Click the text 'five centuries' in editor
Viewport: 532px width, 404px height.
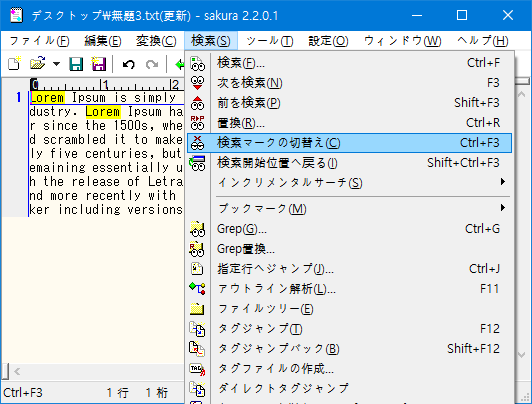(x=99, y=154)
